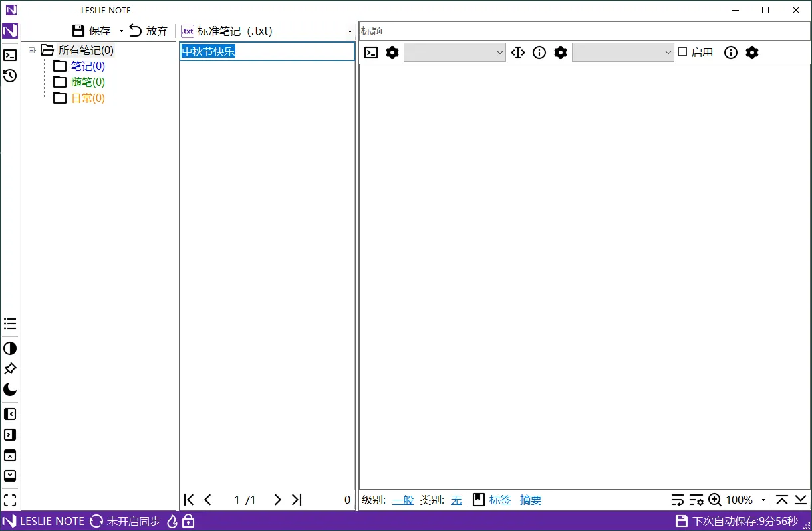This screenshot has width=812, height=531.
Task: Open the 标准笔记 (.txt) note type dropdown
Action: click(x=350, y=31)
